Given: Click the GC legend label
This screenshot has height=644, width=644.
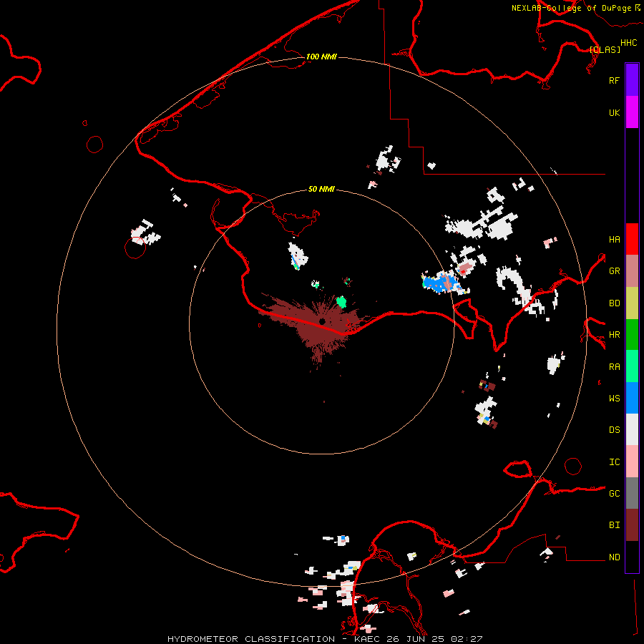Looking at the screenshot, I should pos(614,494).
